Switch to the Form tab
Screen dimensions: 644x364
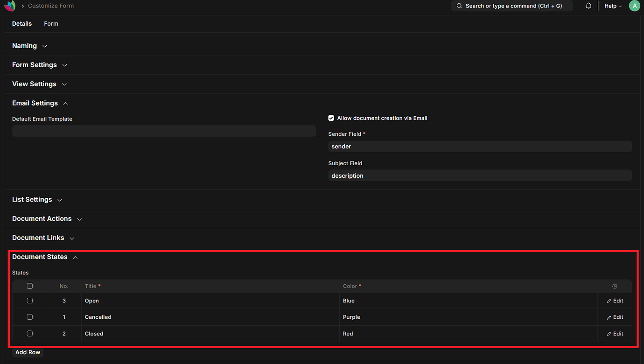[51, 23]
